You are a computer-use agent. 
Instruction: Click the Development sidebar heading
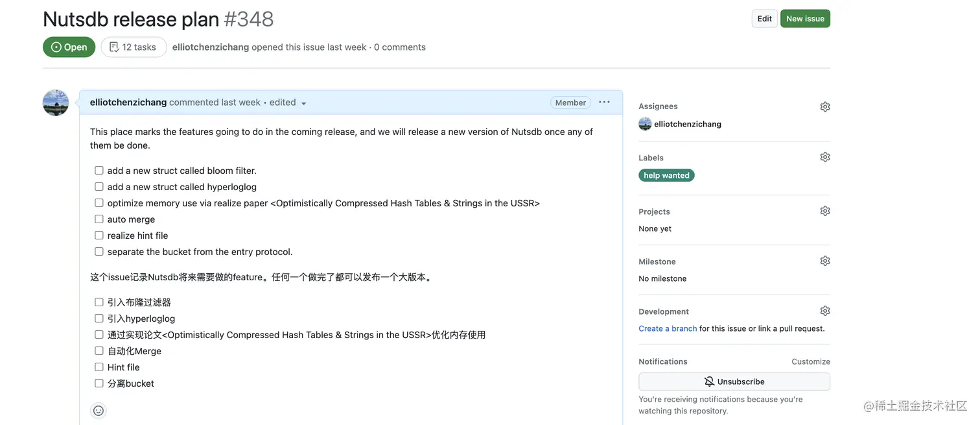click(x=664, y=311)
